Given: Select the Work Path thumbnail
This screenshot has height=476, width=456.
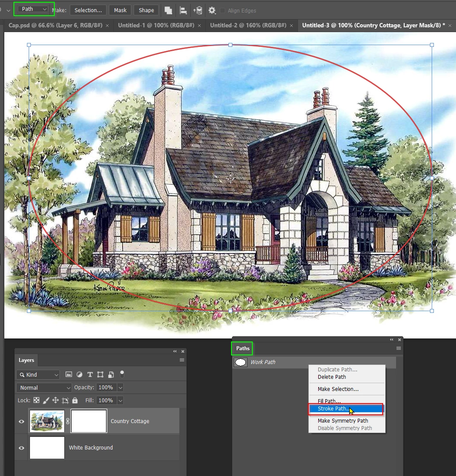Looking at the screenshot, I should pos(241,362).
